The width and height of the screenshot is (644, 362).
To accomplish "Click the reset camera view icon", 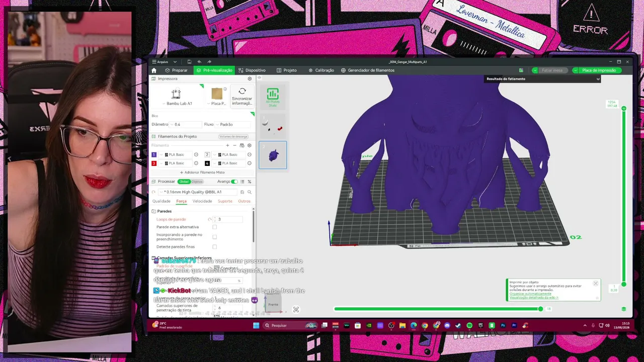I will click(x=296, y=310).
